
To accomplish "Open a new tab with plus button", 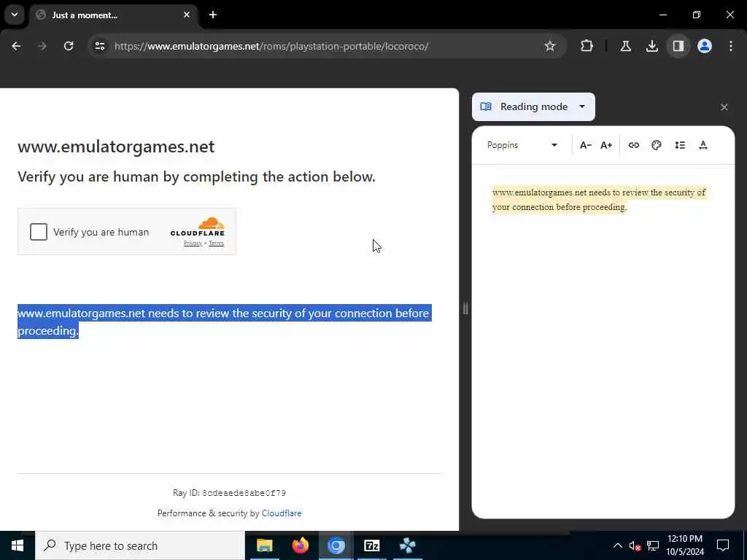I will click(x=213, y=15).
